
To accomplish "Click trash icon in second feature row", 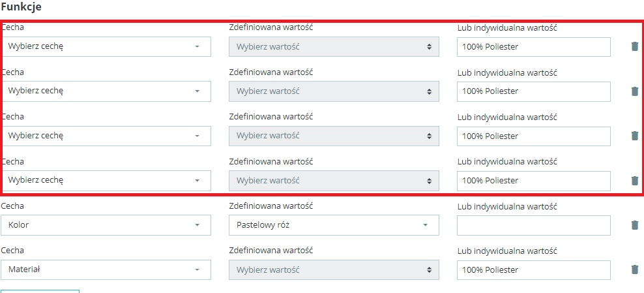I will [635, 91].
